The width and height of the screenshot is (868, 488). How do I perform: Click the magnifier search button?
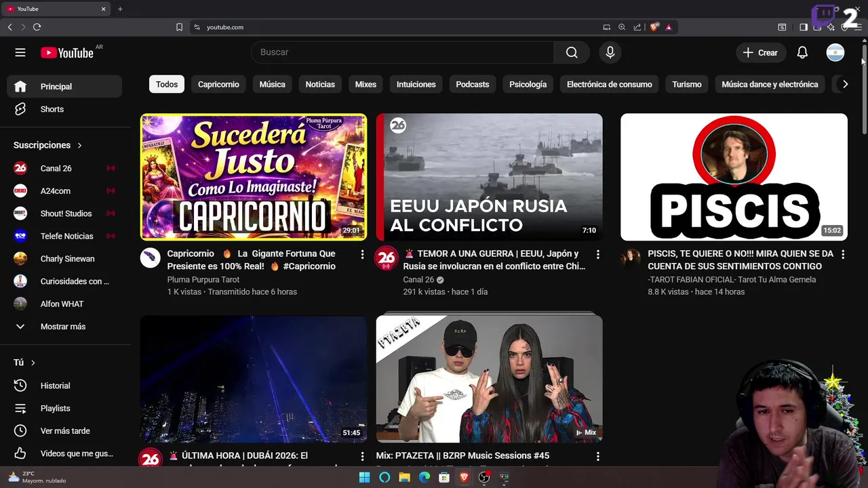click(572, 52)
